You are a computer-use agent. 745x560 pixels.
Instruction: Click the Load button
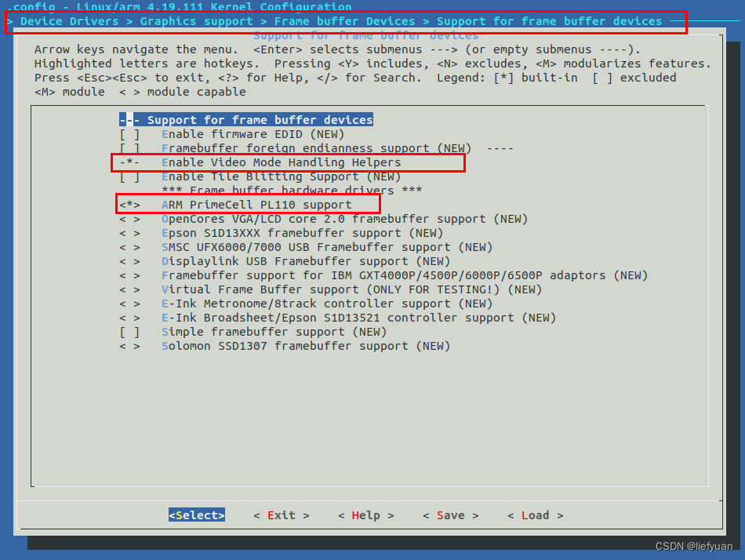[535, 515]
